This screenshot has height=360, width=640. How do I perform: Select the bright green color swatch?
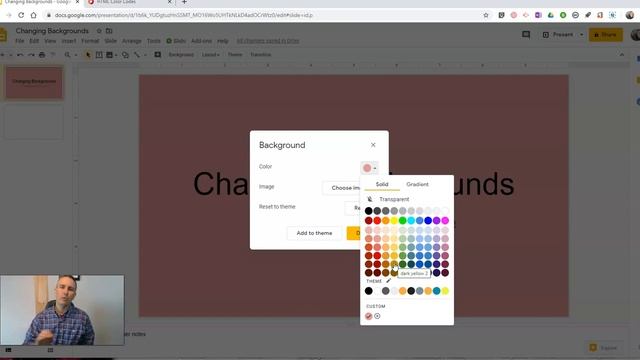tap(402, 220)
